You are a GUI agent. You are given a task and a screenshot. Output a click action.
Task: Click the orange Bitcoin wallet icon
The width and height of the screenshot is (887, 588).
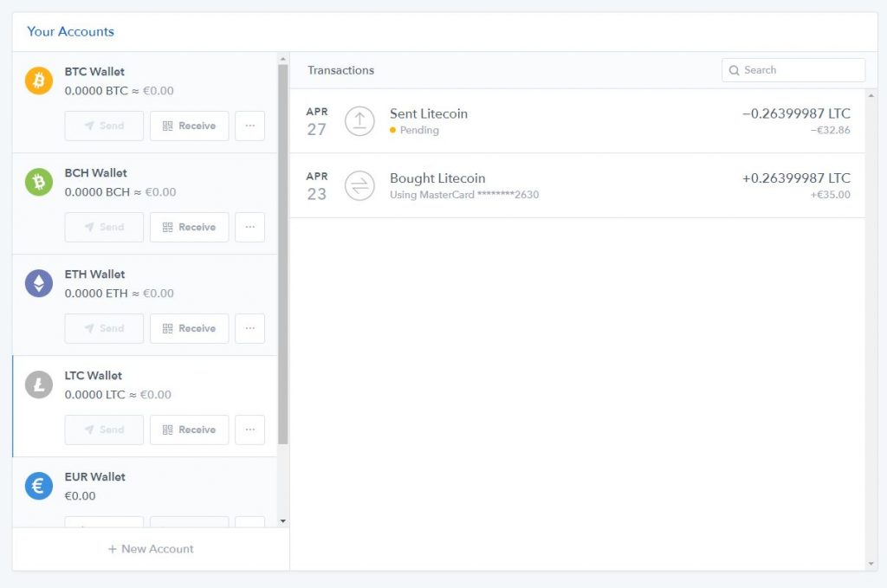tap(39, 81)
